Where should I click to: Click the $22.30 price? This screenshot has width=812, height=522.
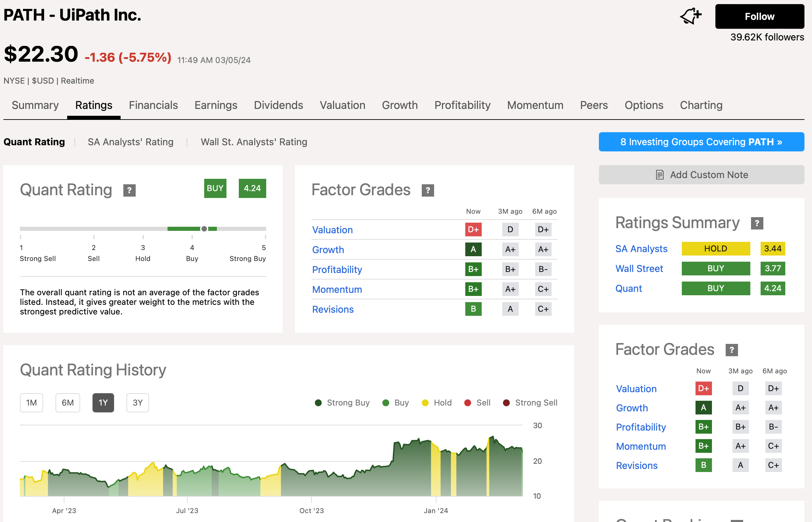click(x=41, y=54)
